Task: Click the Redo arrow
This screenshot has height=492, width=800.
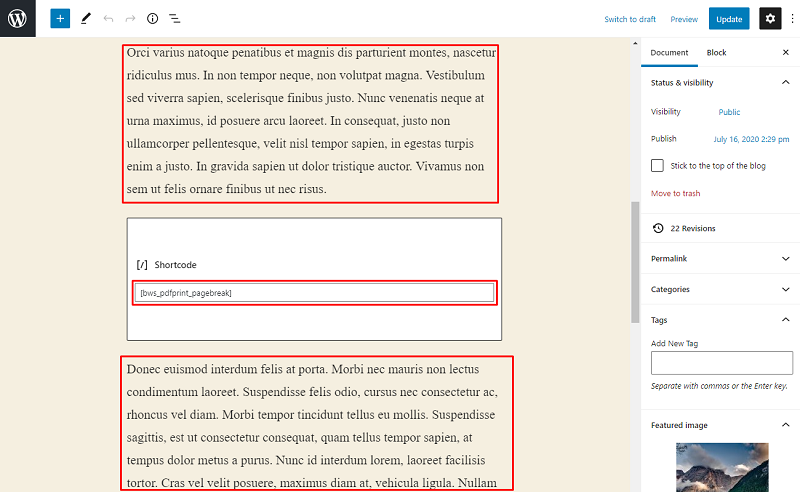Action: click(130, 19)
